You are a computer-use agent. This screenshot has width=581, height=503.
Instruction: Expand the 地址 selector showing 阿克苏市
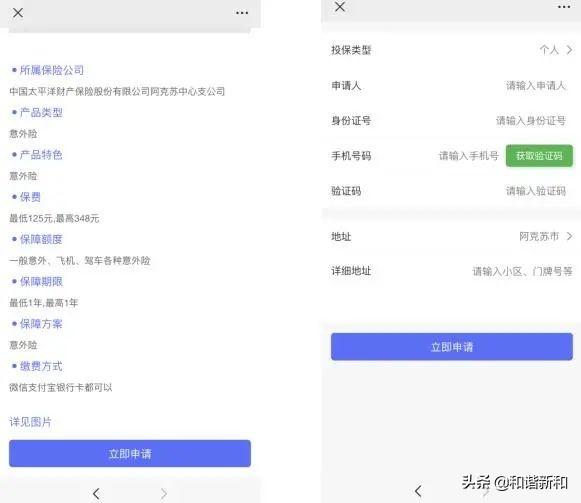452,236
